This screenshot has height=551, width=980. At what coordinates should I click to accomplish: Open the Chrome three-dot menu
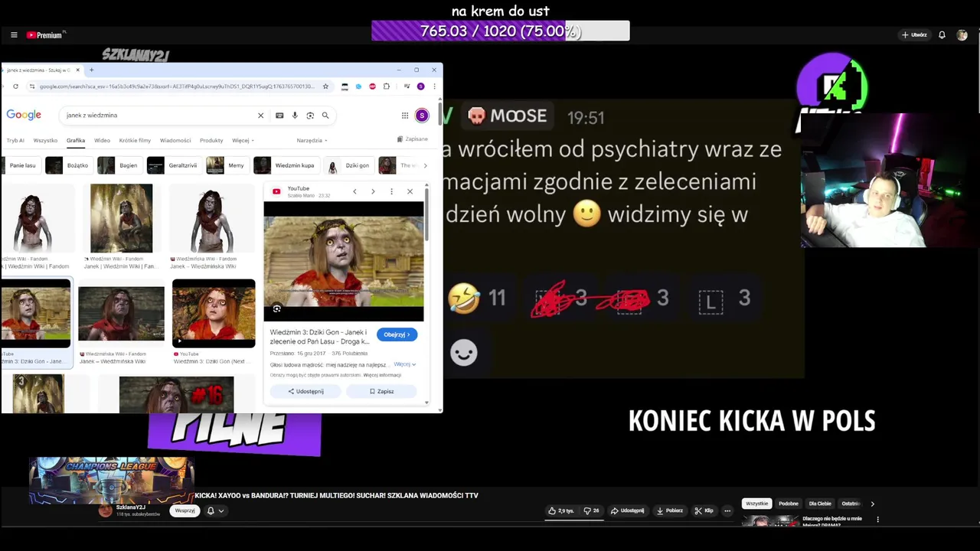434,86
